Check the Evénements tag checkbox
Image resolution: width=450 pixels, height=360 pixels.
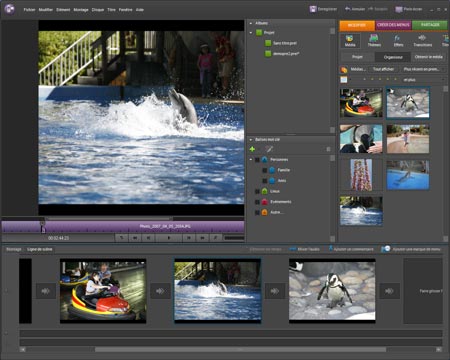click(257, 202)
